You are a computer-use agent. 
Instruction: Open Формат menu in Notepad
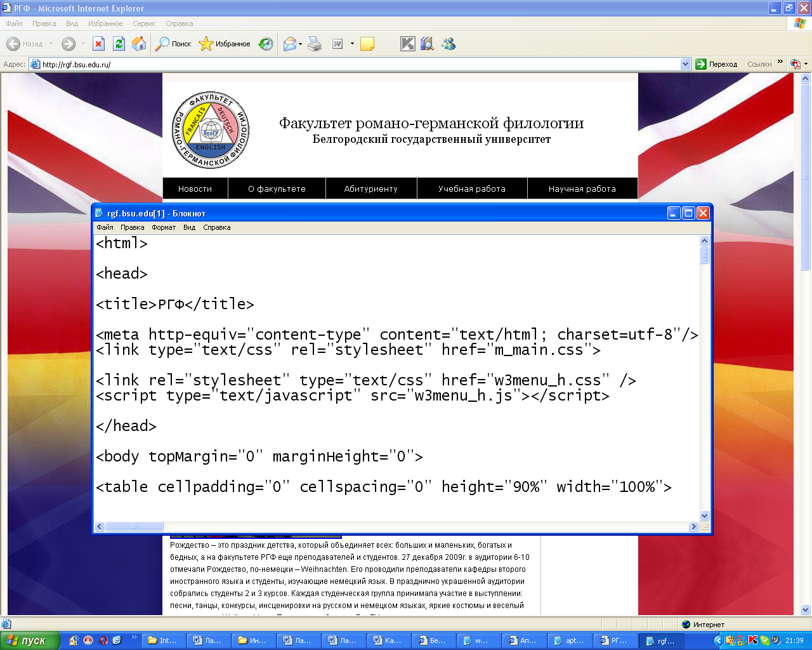(x=164, y=227)
